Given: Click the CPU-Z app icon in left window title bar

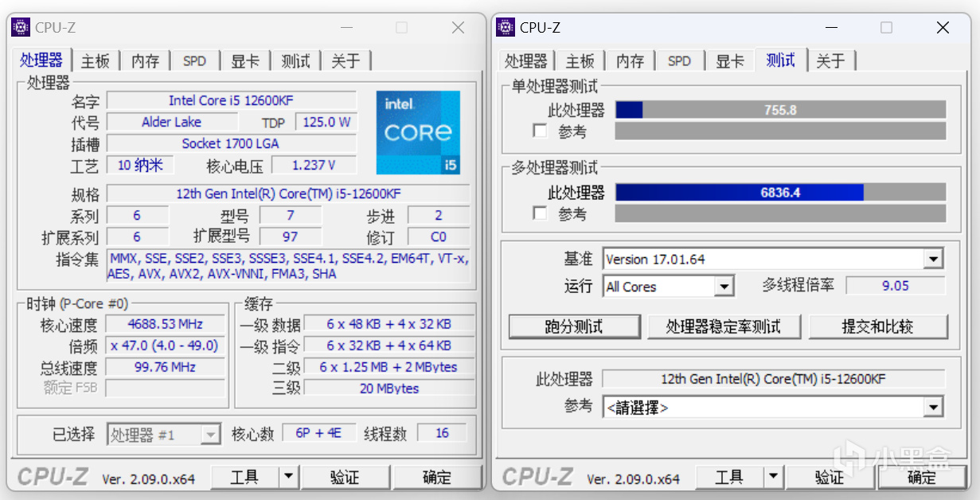Looking at the screenshot, I should click(21, 28).
